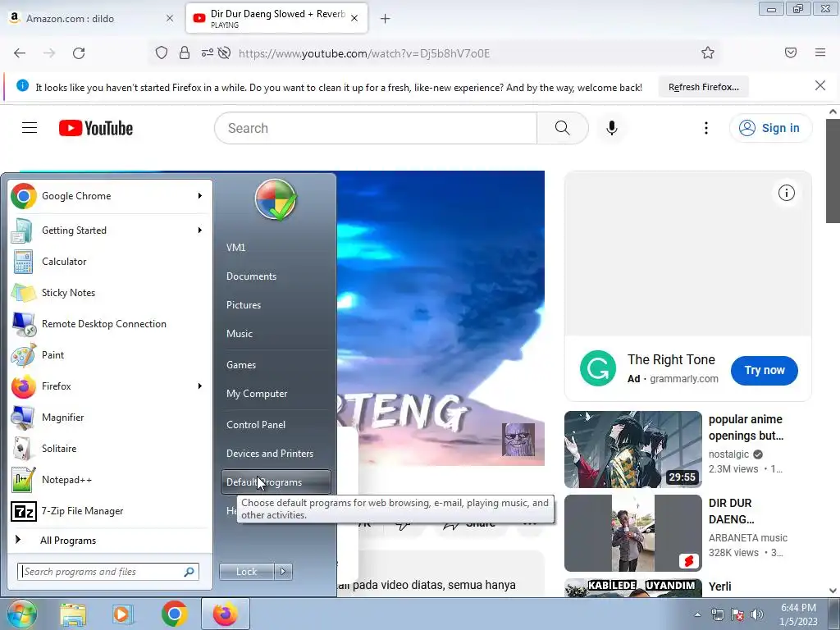Open YouTube hamburger guide menu
Screen dimensions: 840x630
(30, 128)
